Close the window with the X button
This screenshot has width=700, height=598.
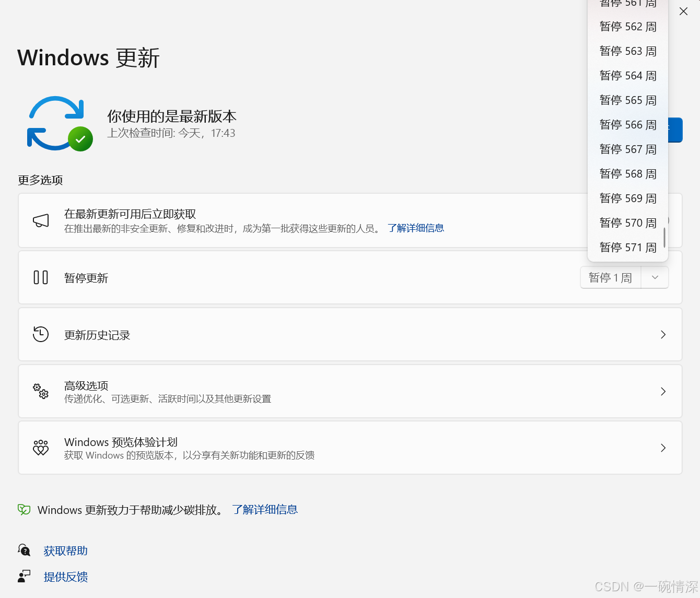683,11
